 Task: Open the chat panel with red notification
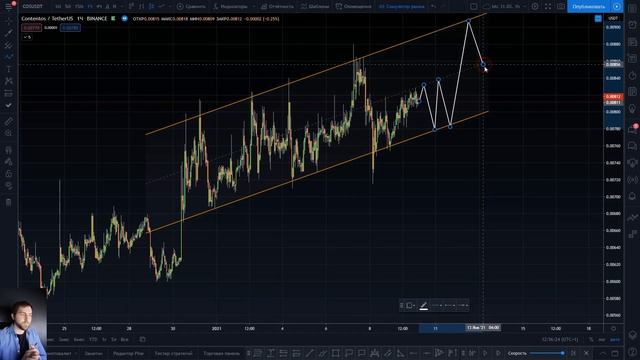[632, 129]
